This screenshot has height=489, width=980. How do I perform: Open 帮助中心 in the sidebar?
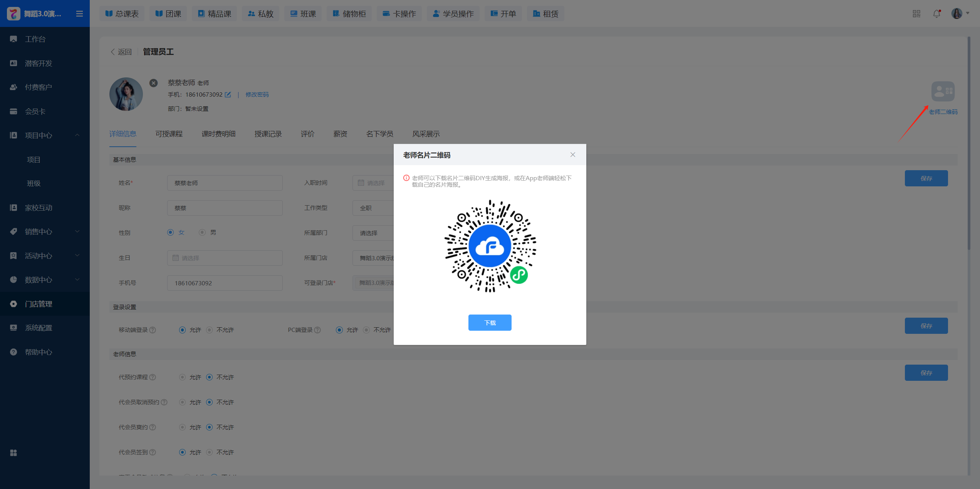[x=45, y=352]
